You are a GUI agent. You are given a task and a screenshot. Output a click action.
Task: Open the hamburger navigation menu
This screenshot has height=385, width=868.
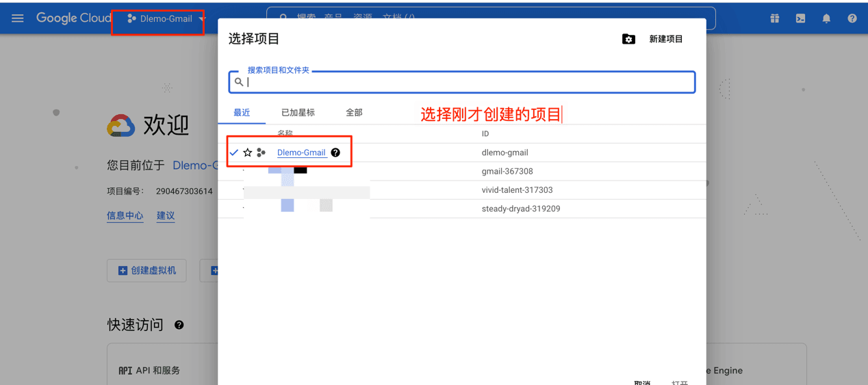[18, 18]
